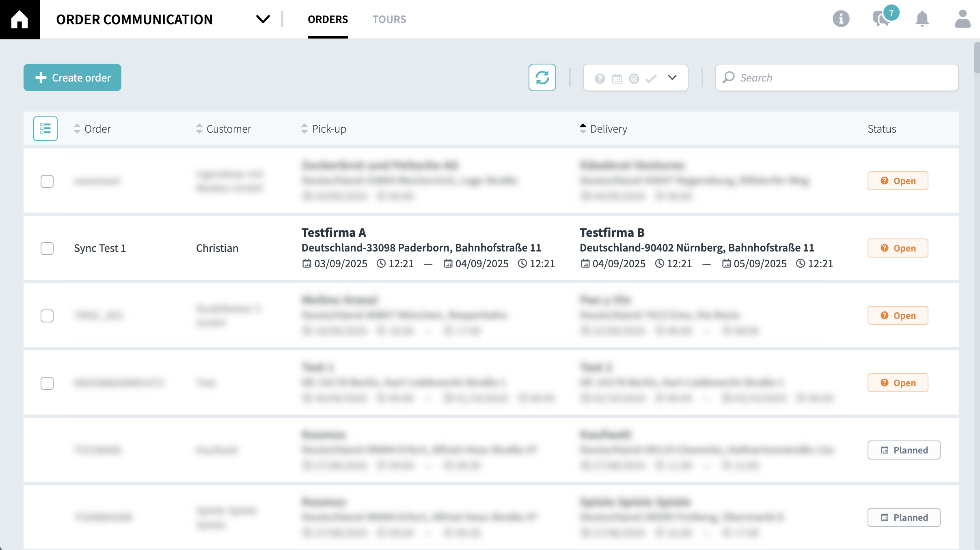Click the magnifier icon in the search box
The height and width of the screenshot is (550, 980).
[x=729, y=77]
